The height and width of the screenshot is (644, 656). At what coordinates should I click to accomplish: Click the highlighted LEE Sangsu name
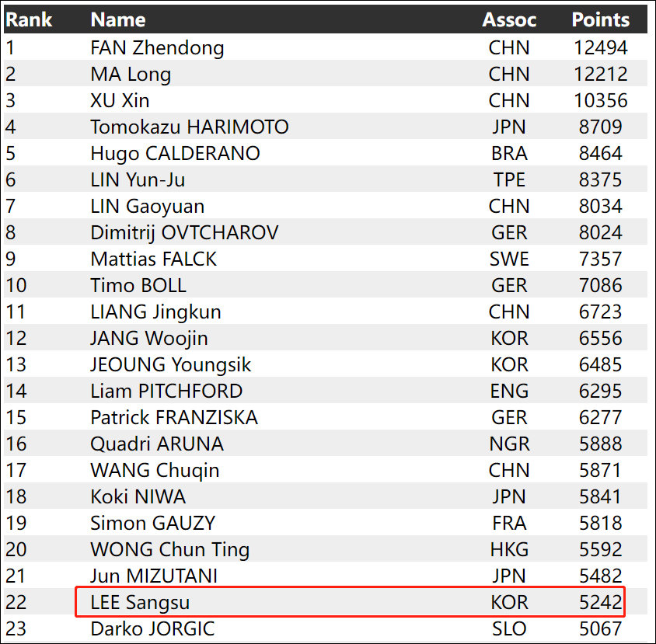140,603
